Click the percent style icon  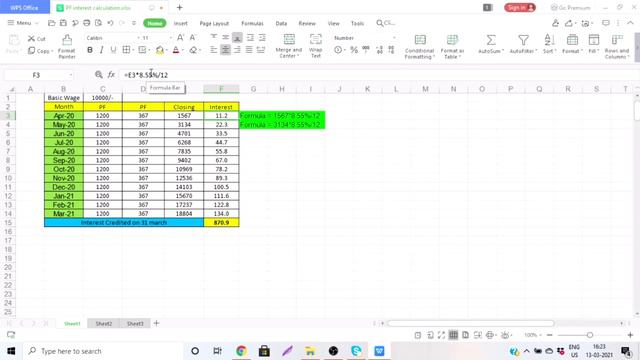354,50
